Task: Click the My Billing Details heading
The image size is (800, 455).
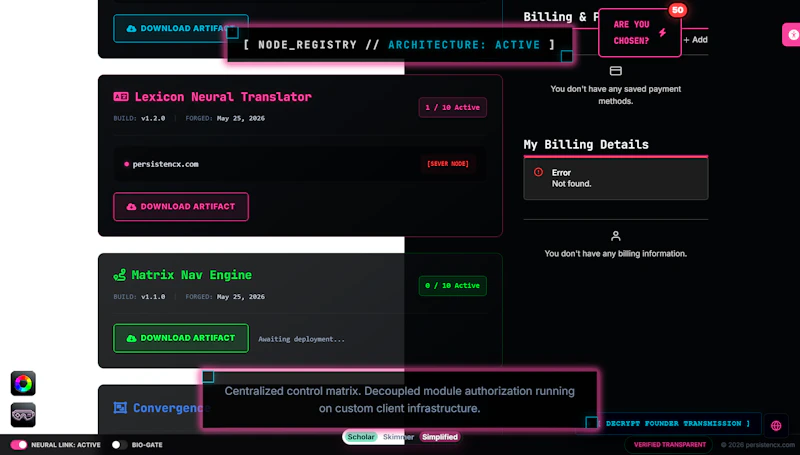Action: pos(586,144)
